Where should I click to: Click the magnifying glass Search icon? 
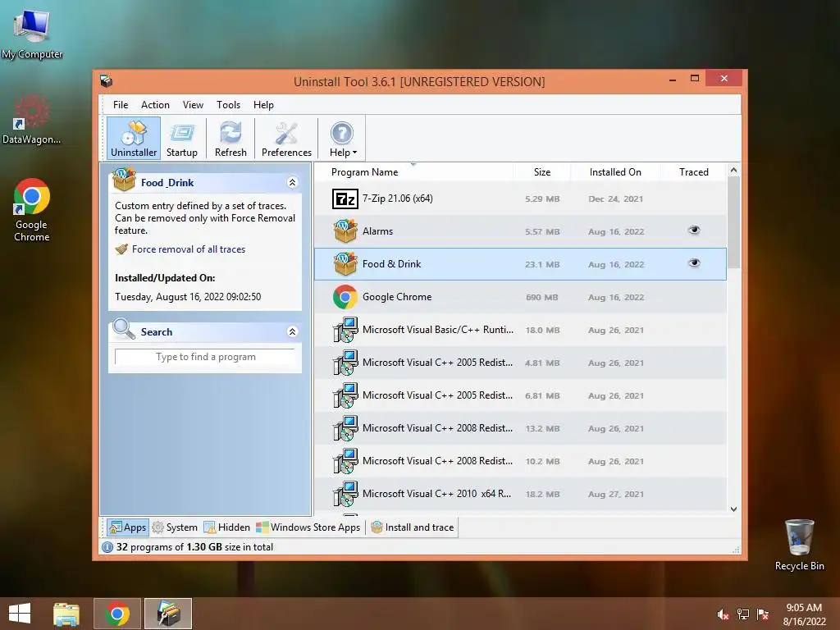124,329
